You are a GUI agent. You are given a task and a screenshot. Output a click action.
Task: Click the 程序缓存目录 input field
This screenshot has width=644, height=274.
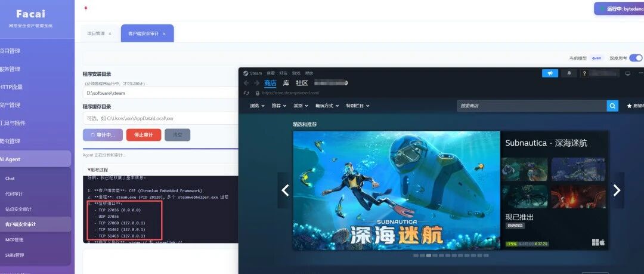160,118
